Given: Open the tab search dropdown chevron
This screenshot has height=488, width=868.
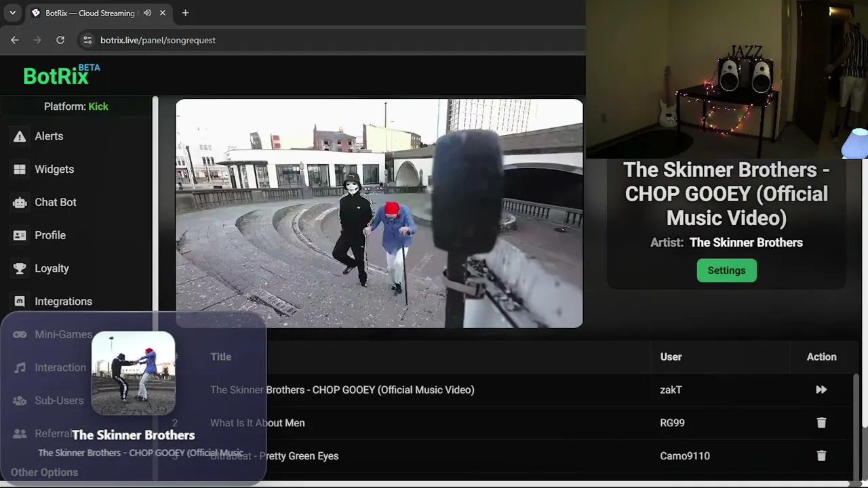Looking at the screenshot, I should 12,13.
